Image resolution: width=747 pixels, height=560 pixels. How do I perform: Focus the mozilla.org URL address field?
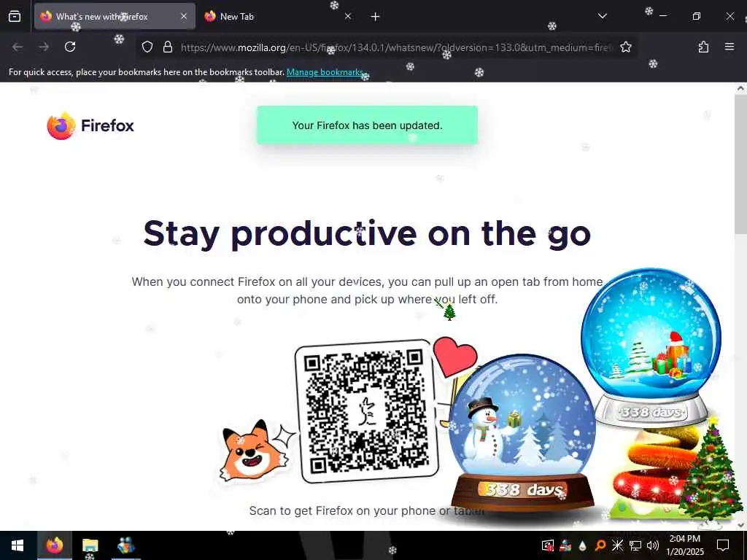tap(395, 47)
